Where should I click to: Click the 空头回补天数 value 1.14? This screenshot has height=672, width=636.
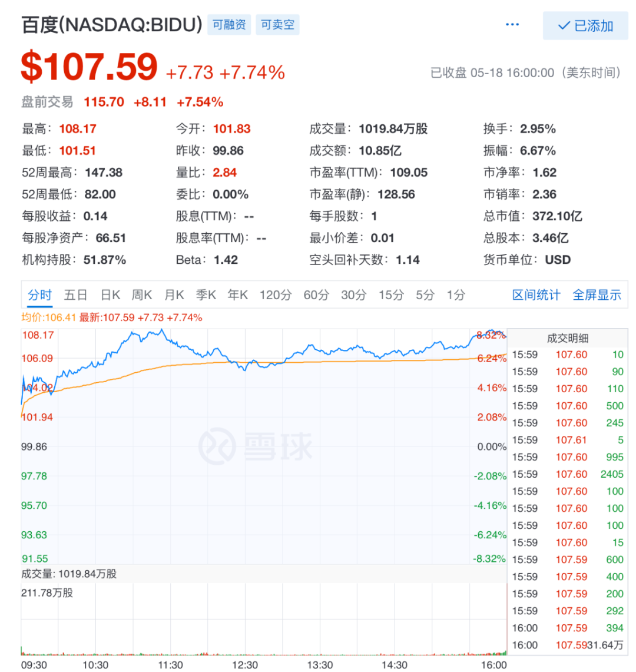(408, 260)
